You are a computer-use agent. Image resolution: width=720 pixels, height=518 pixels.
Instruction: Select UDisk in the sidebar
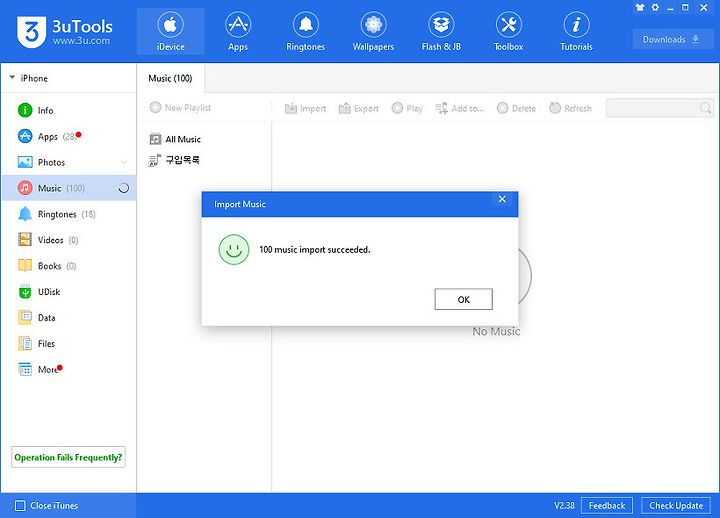69,292
